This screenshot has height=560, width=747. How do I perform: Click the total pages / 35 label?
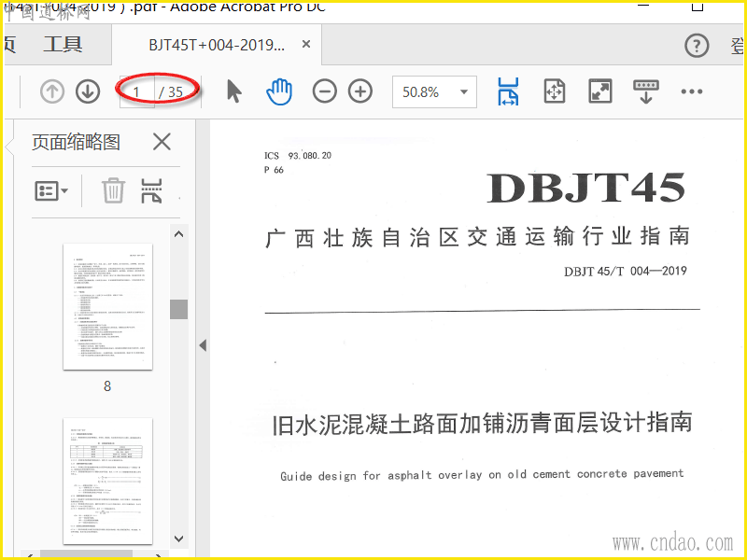[x=171, y=92]
